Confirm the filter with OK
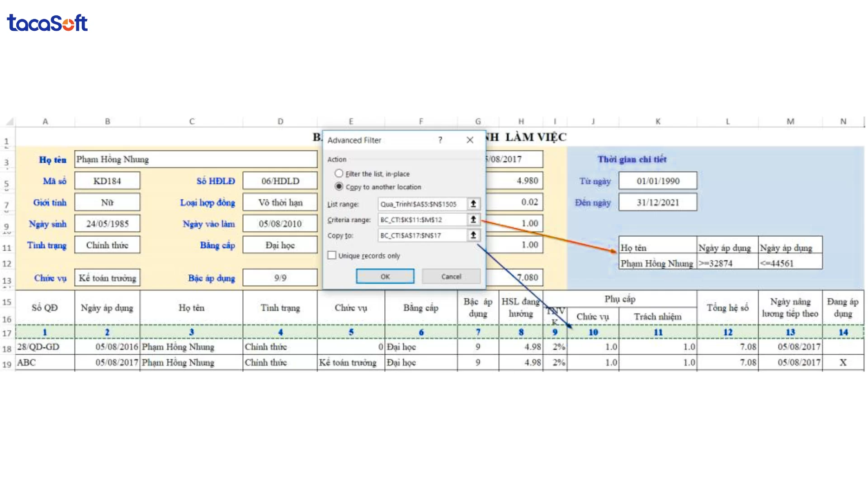 click(385, 276)
